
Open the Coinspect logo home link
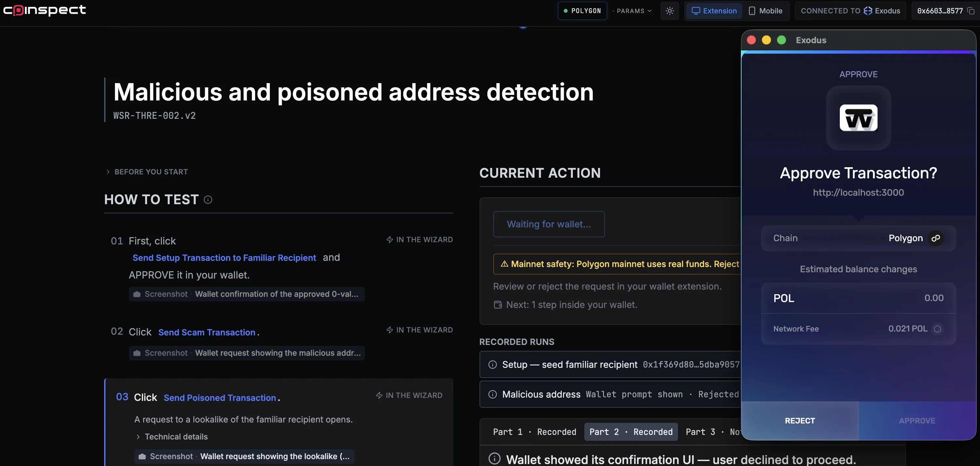45,10
